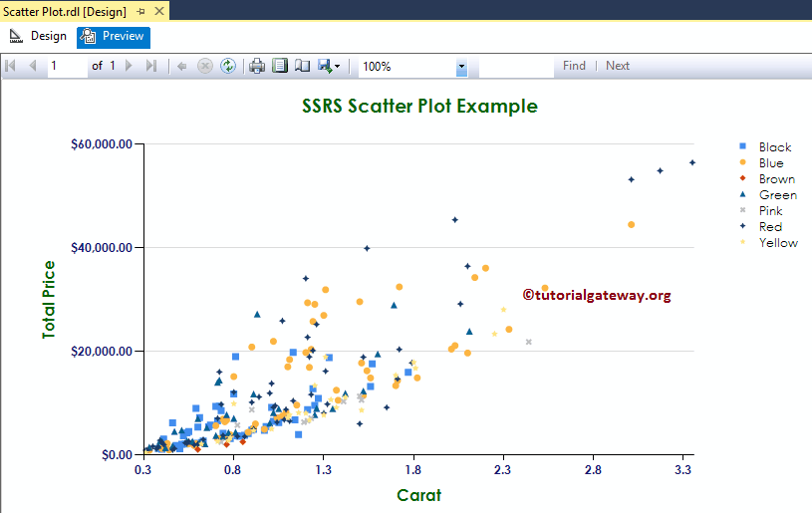Click the '1.8' x-axis label
Image resolution: width=812 pixels, height=513 pixels.
coord(412,470)
